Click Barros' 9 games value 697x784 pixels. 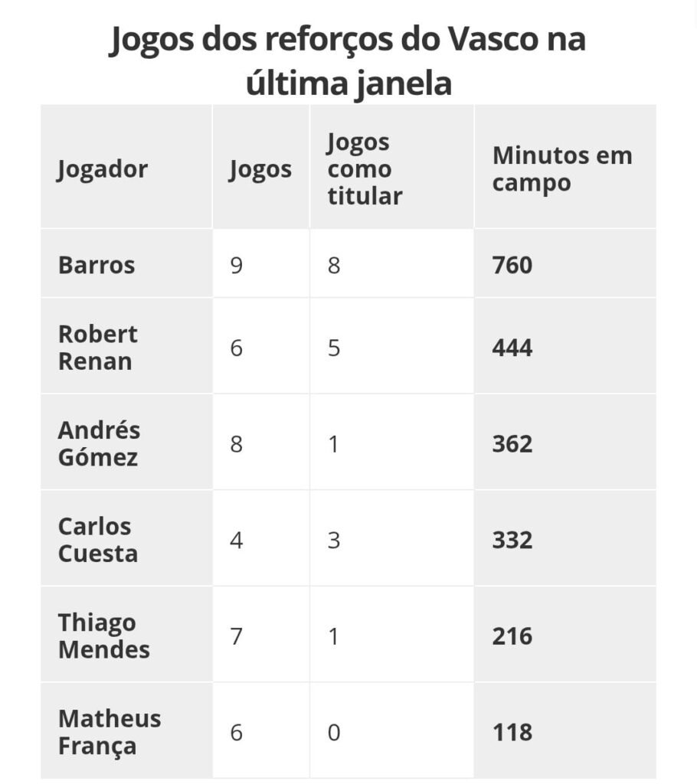(x=237, y=265)
